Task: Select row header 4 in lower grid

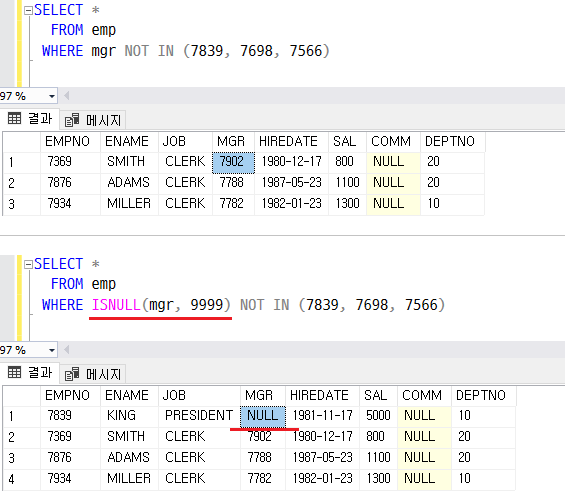Action: pyautogui.click(x=22, y=480)
